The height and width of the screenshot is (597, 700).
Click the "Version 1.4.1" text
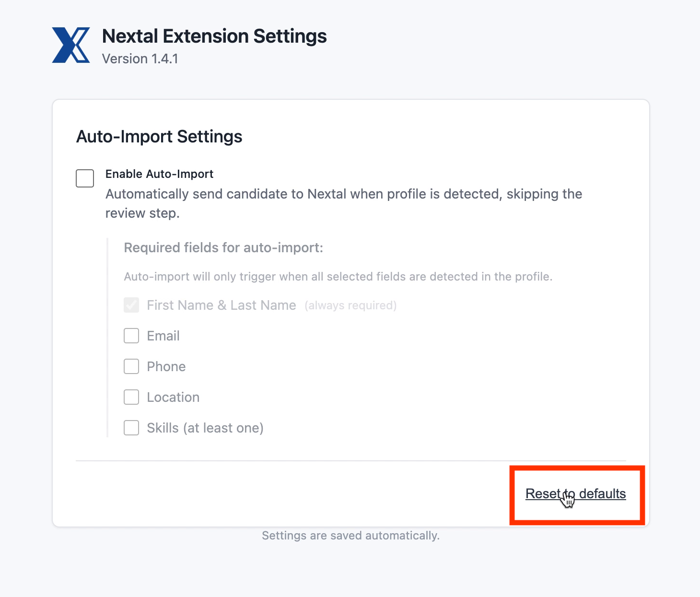(x=140, y=59)
